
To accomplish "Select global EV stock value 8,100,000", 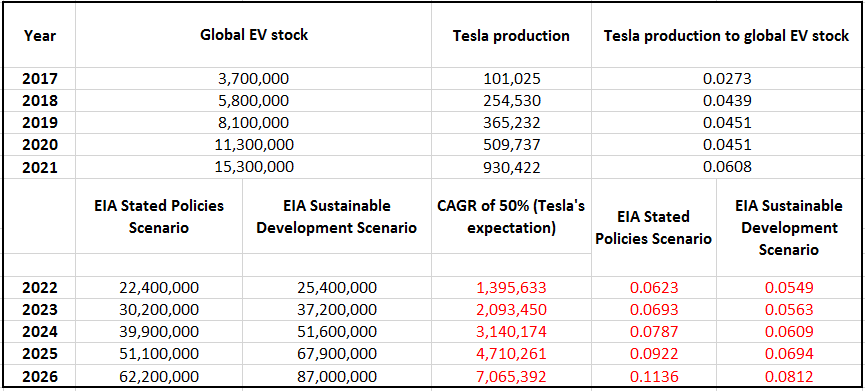I will [x=254, y=123].
